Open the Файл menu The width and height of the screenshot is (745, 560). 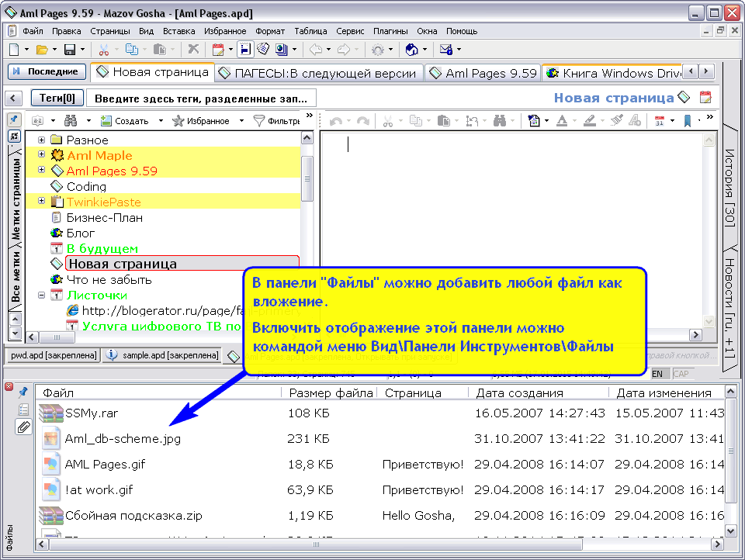point(33,31)
